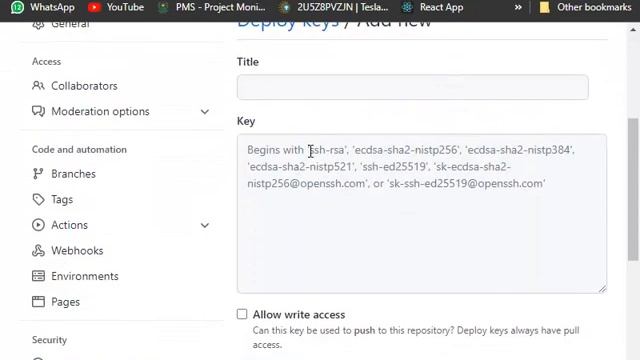The height and width of the screenshot is (360, 640).
Task: Click the Actions play icon
Action: [x=38, y=225]
